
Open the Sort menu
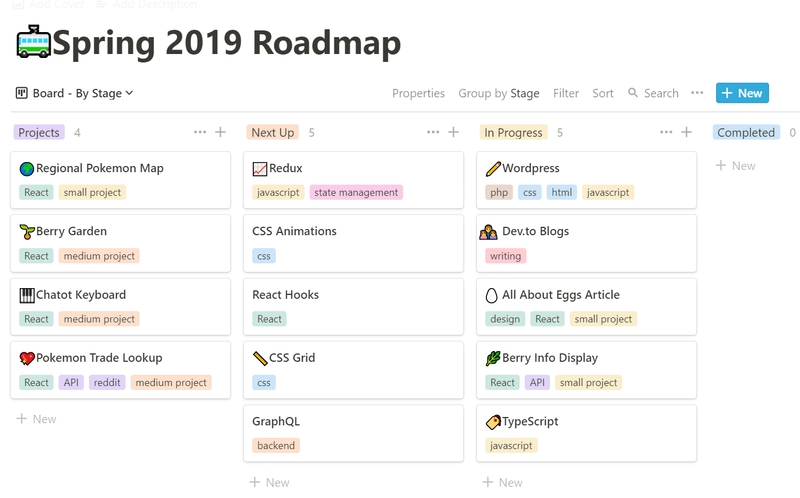603,93
